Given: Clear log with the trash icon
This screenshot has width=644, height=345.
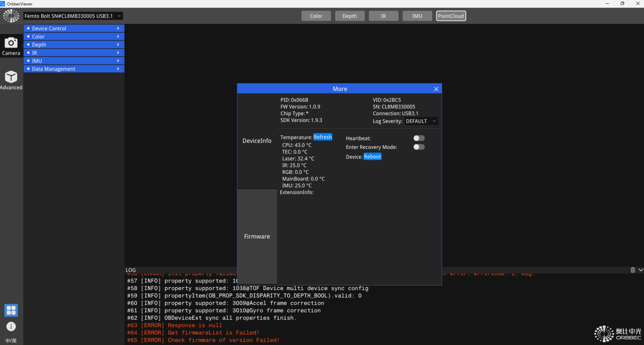Looking at the screenshot, I should click(x=633, y=270).
